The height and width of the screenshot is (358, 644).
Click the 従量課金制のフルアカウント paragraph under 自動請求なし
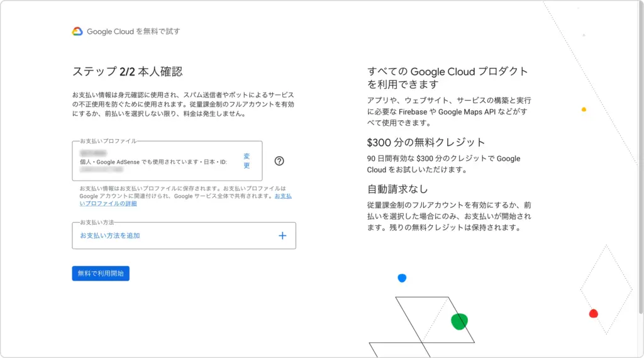pyautogui.click(x=449, y=216)
